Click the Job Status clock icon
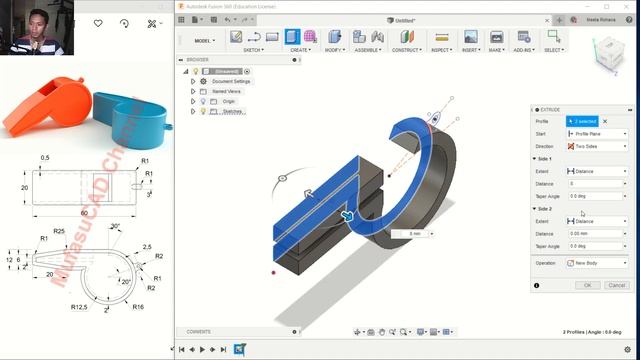 [573, 20]
